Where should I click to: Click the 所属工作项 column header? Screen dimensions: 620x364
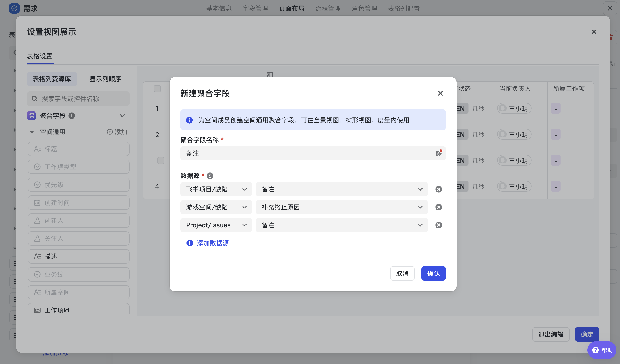[569, 89]
